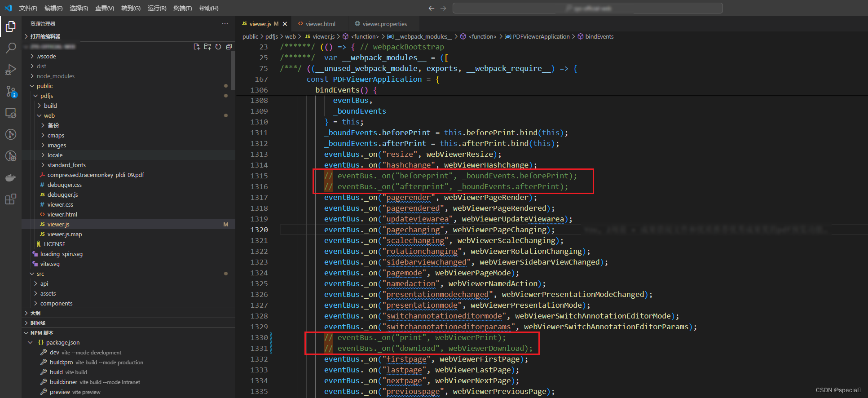Screen dimensions: 868x398
Task: Open compressed.tracemonkey-pldi-09.pdf file
Action: [x=128, y=175]
